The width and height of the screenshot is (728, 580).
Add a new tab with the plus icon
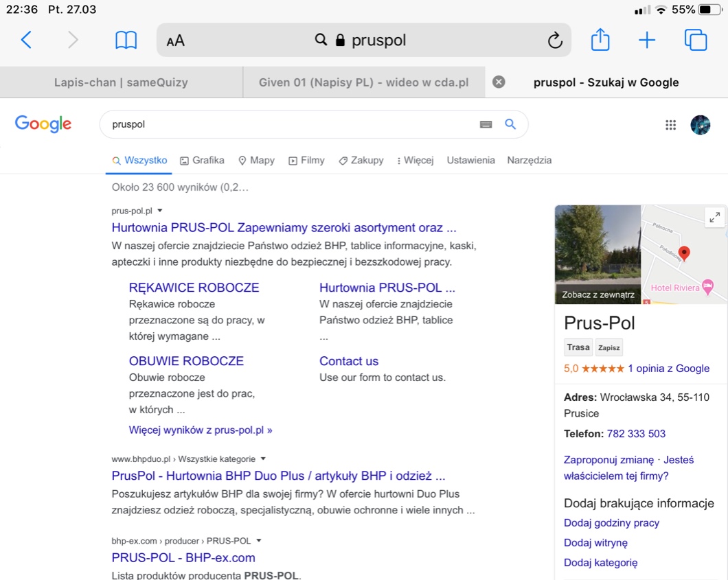[x=647, y=40]
